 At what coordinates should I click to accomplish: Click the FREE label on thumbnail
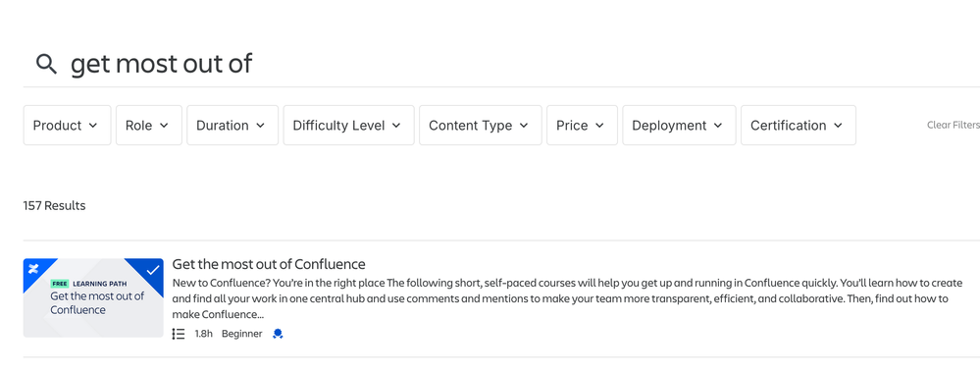pyautogui.click(x=60, y=284)
